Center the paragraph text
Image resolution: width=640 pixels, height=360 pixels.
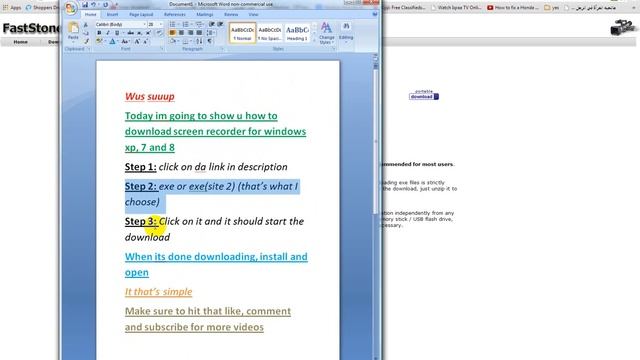pyautogui.click(x=181, y=33)
